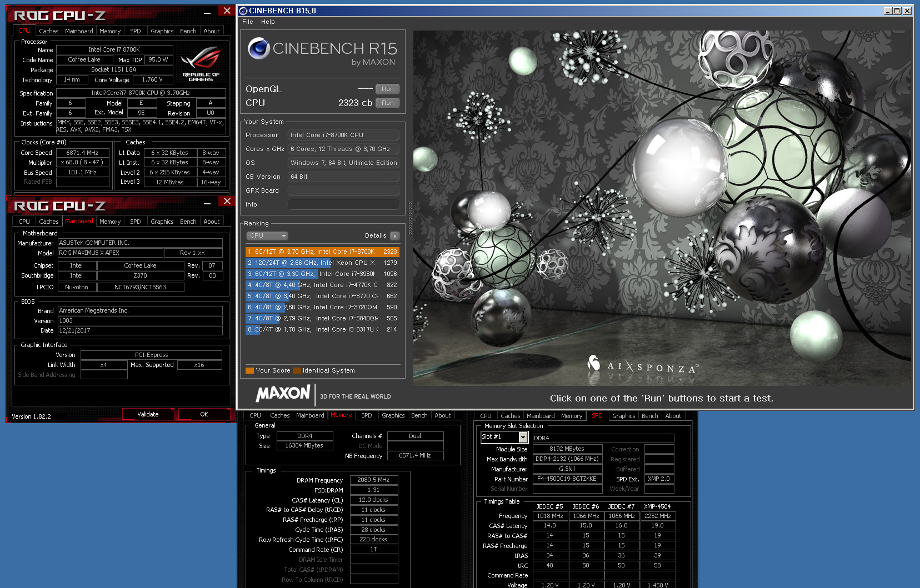Select ranking row i7-8700K with score 2323
920x588 pixels.
click(x=322, y=252)
